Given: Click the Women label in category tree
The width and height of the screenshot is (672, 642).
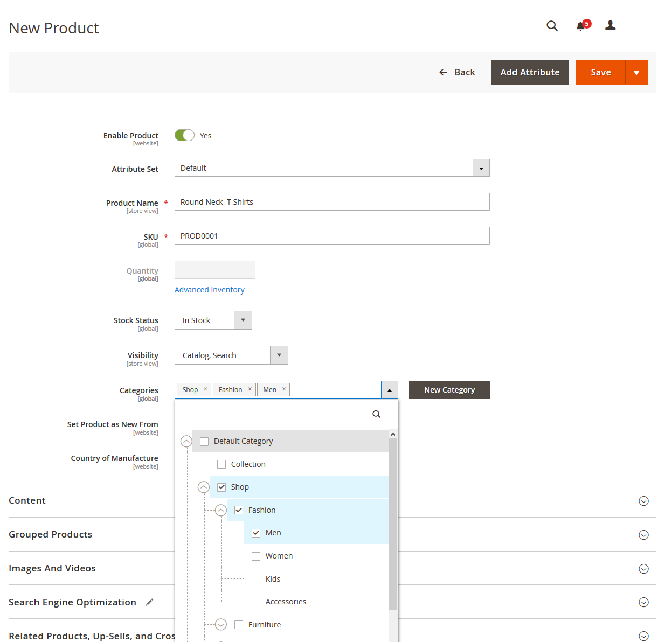Looking at the screenshot, I should tap(279, 556).
